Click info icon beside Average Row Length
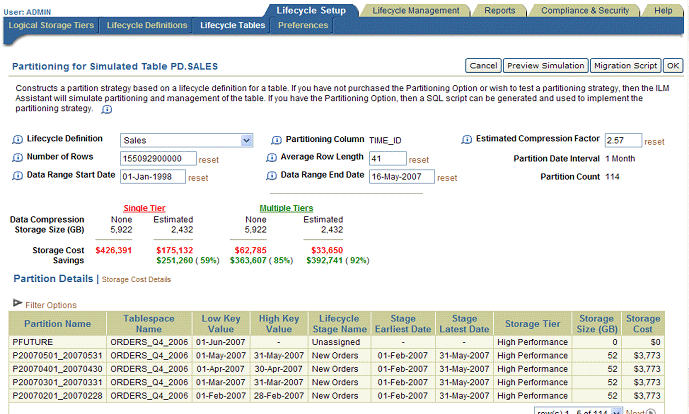This screenshot has width=689, height=414. 271,158
